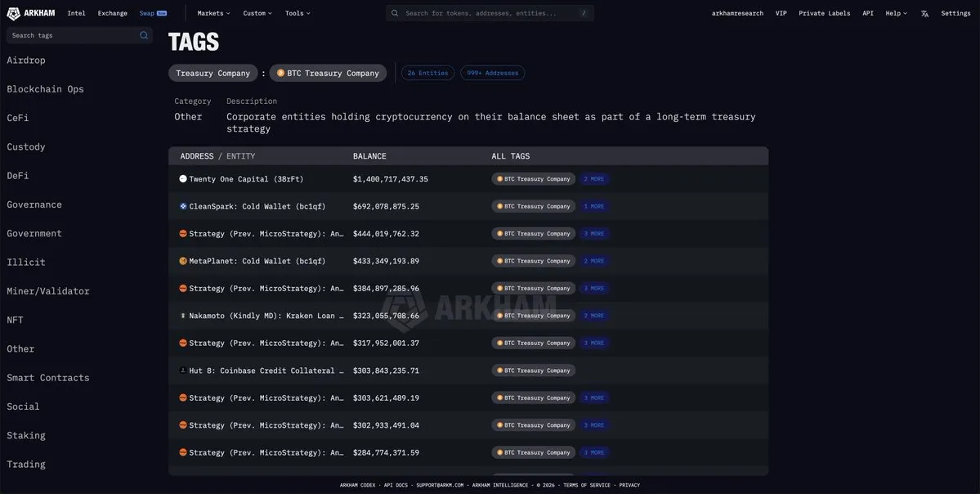Click the Twenty One Capital entity icon
980x494 pixels.
coord(183,178)
